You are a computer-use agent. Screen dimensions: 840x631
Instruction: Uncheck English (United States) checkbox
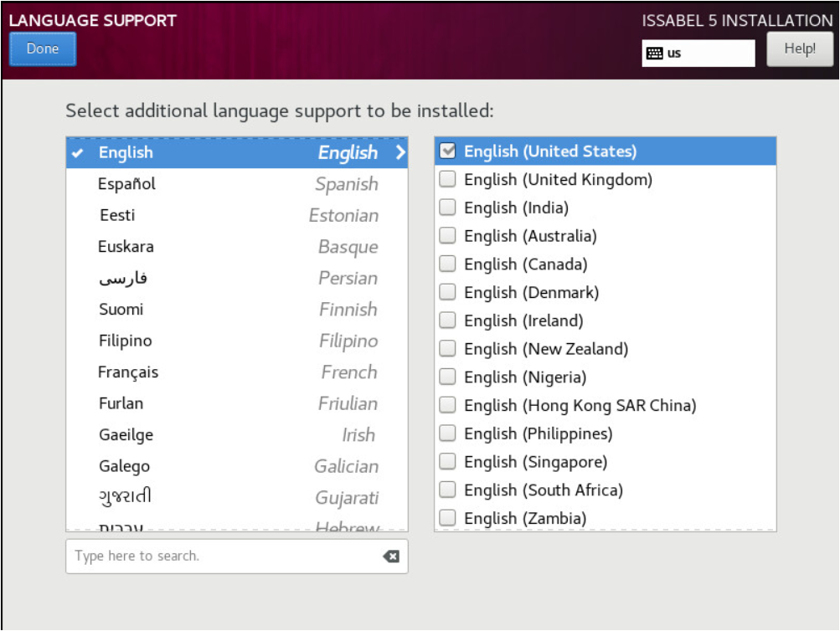pos(448,151)
